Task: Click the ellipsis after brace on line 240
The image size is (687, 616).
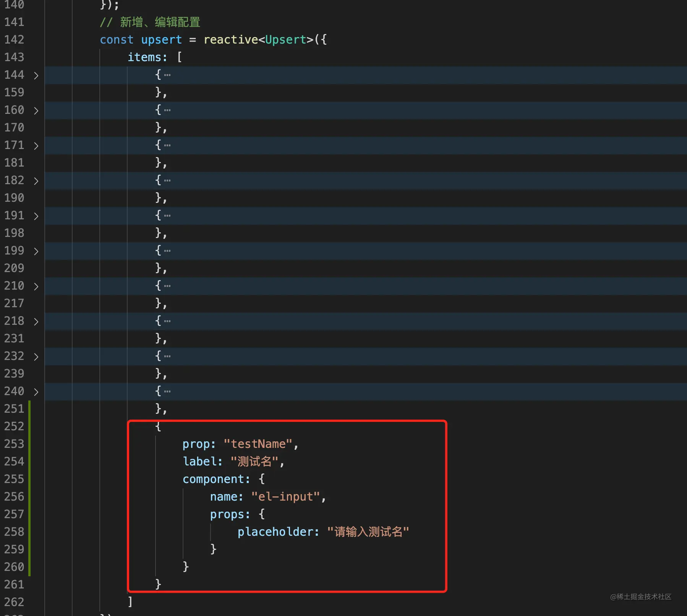Action: click(167, 391)
